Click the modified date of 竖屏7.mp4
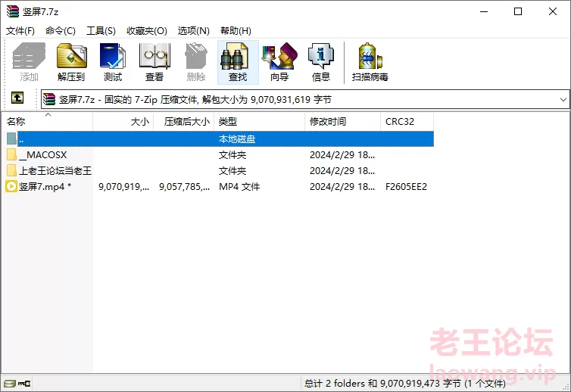 (342, 187)
